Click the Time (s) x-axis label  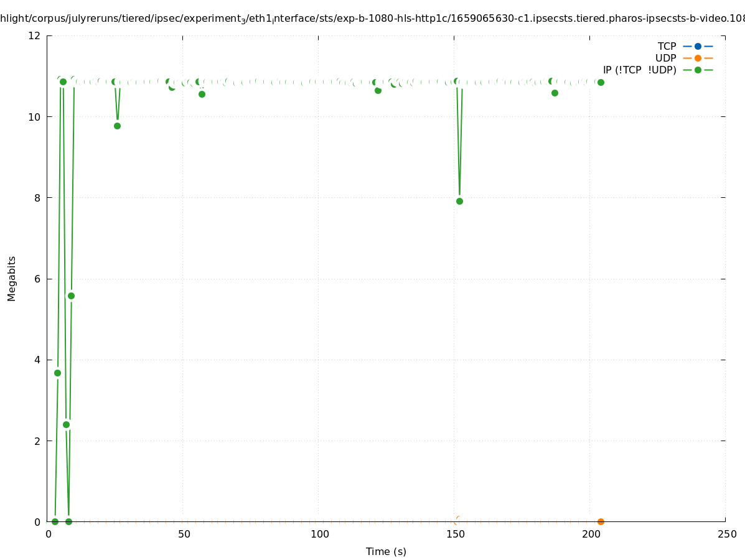tap(386, 551)
